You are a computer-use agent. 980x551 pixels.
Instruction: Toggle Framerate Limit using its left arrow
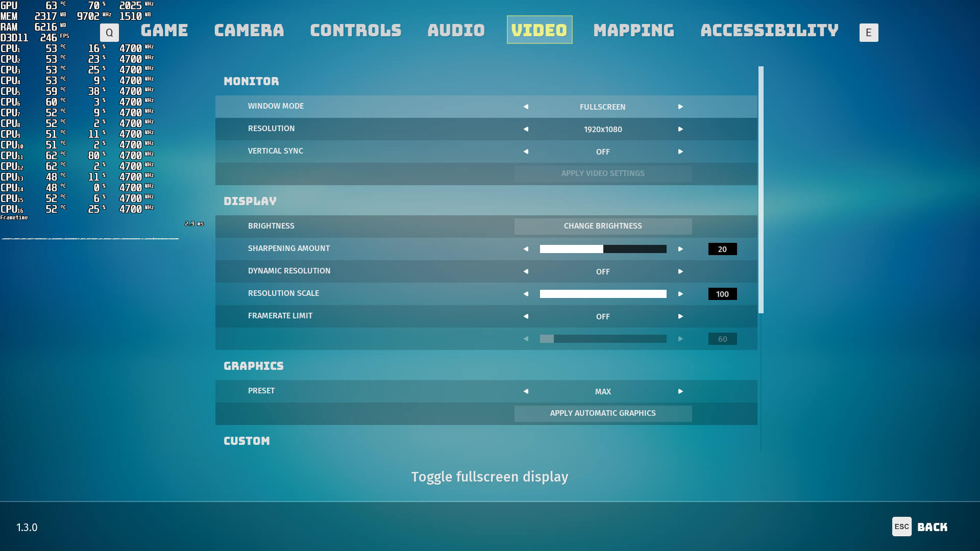pyautogui.click(x=526, y=316)
